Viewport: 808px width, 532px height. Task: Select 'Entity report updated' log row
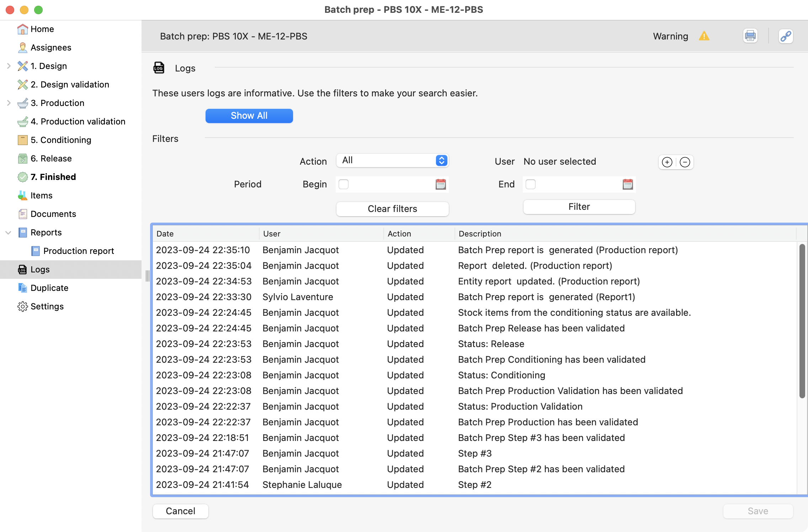475,281
